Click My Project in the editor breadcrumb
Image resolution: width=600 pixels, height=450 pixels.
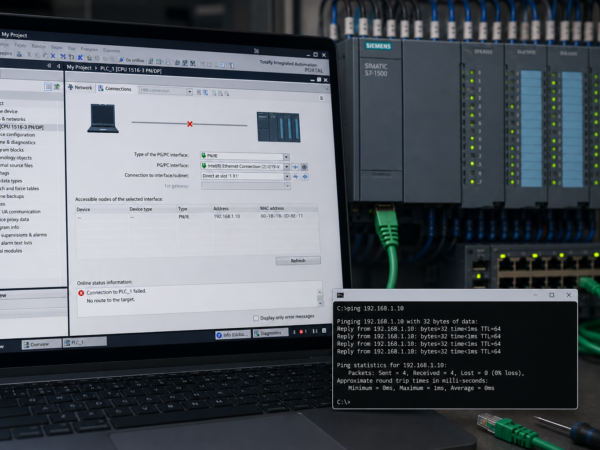coord(79,67)
